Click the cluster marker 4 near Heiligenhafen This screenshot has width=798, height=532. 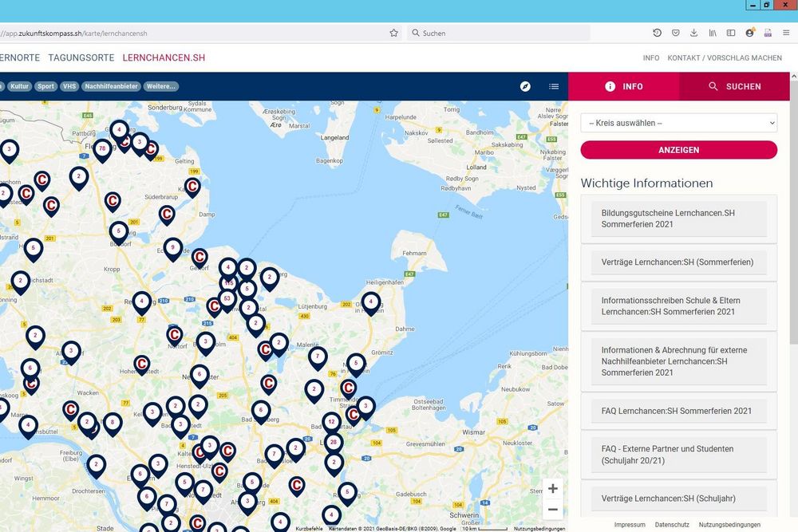(371, 302)
